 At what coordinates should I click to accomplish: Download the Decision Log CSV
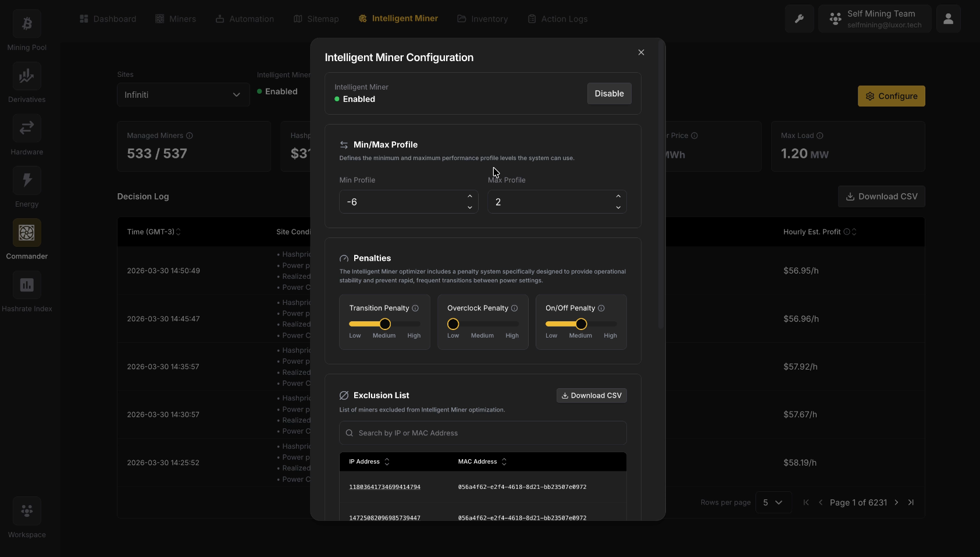tap(881, 196)
